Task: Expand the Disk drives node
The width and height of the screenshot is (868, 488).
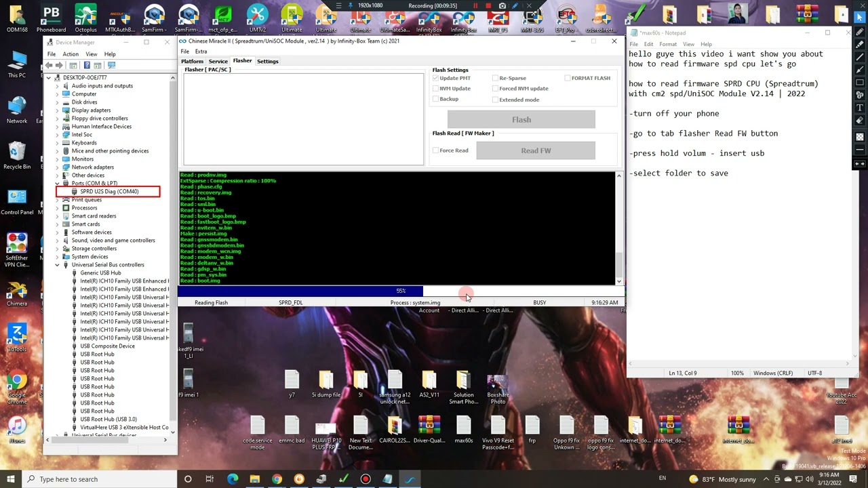Action: [x=58, y=102]
